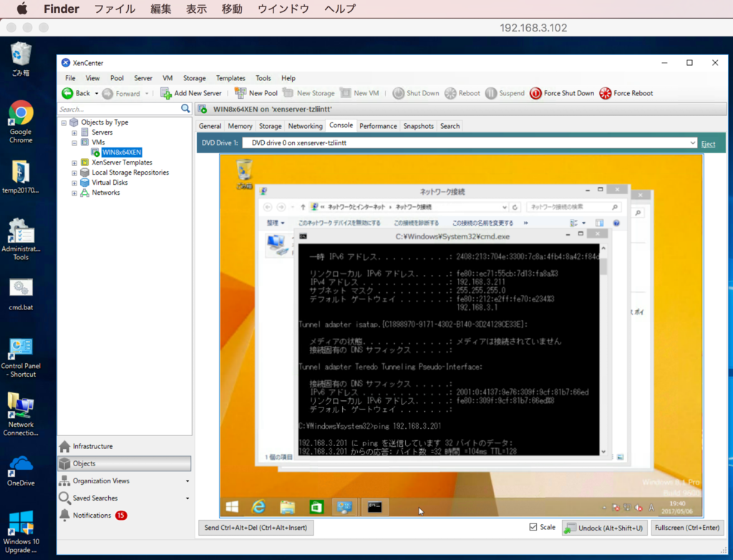Click Undock (Alt+Shift+U) button

604,528
